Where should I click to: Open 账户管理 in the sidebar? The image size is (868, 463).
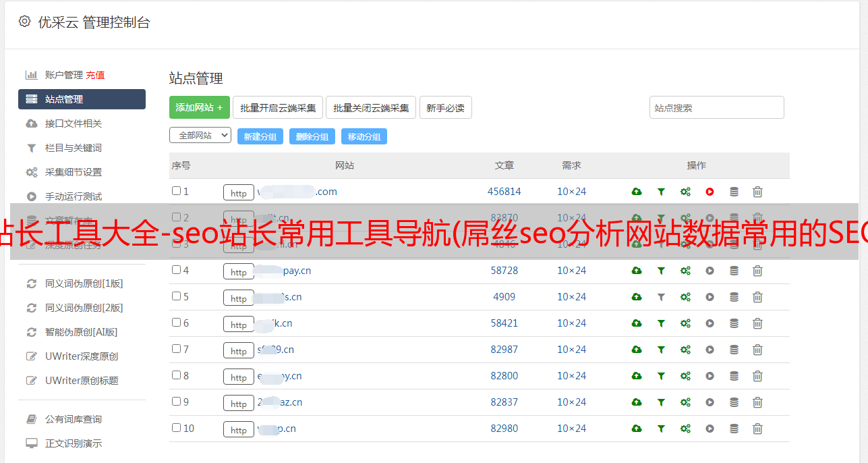(x=63, y=75)
